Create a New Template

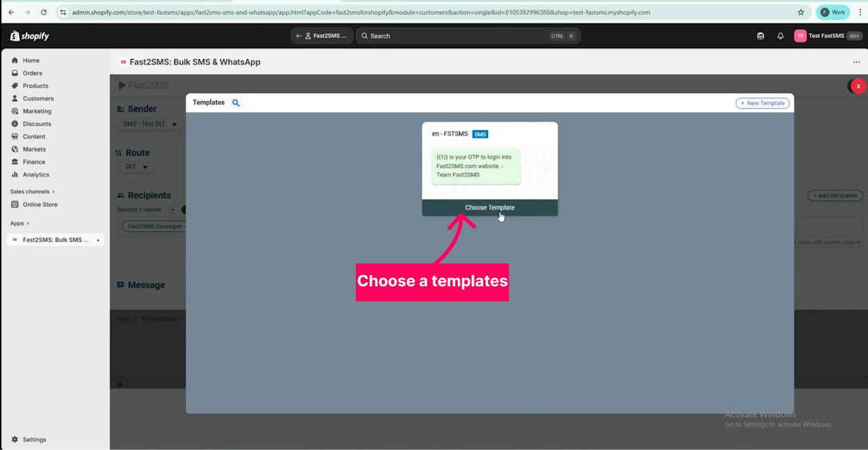coord(762,103)
